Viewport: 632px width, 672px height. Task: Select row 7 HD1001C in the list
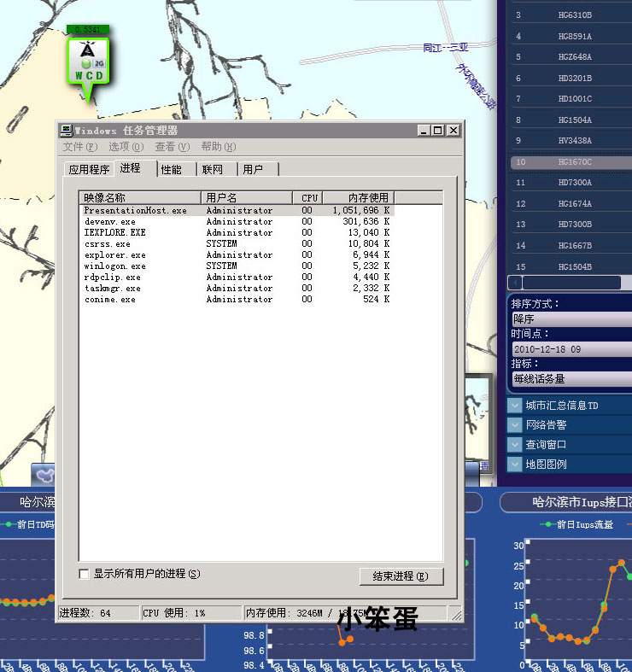click(571, 99)
